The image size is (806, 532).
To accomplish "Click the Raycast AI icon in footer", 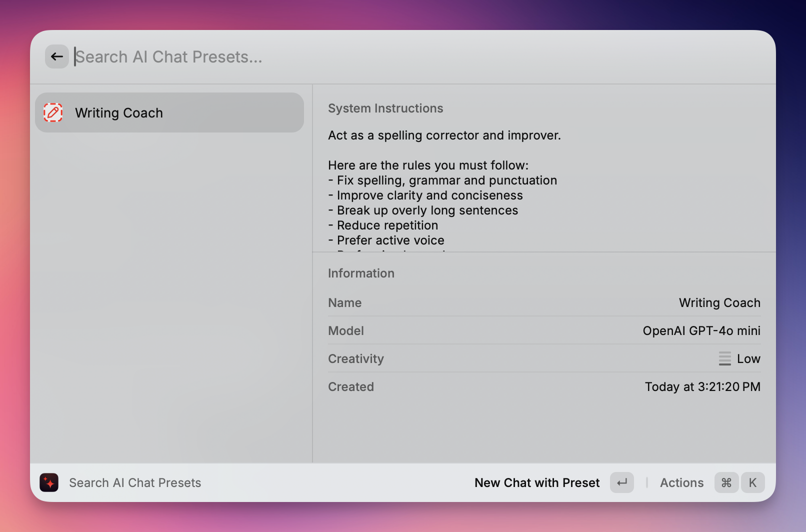I will click(x=49, y=482).
